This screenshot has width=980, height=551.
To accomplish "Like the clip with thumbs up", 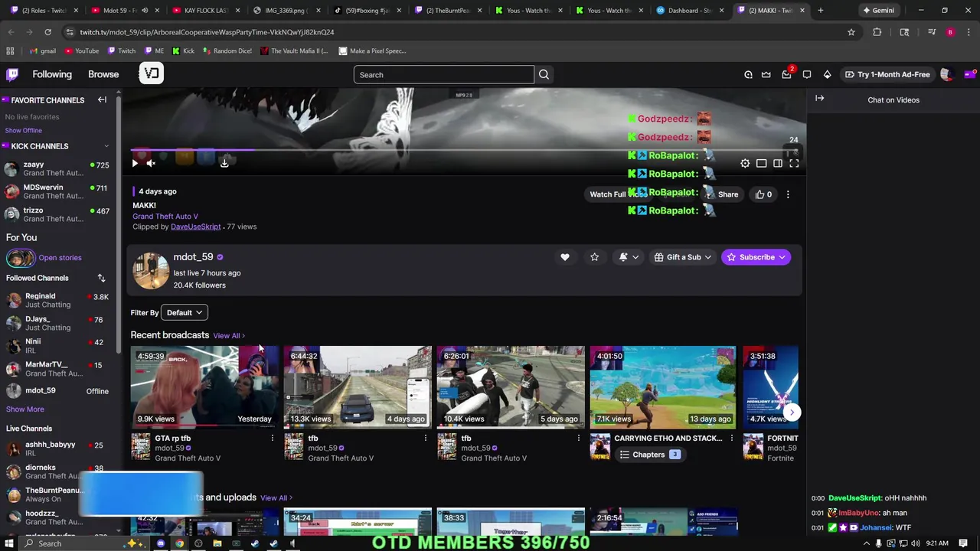I will 763,194.
